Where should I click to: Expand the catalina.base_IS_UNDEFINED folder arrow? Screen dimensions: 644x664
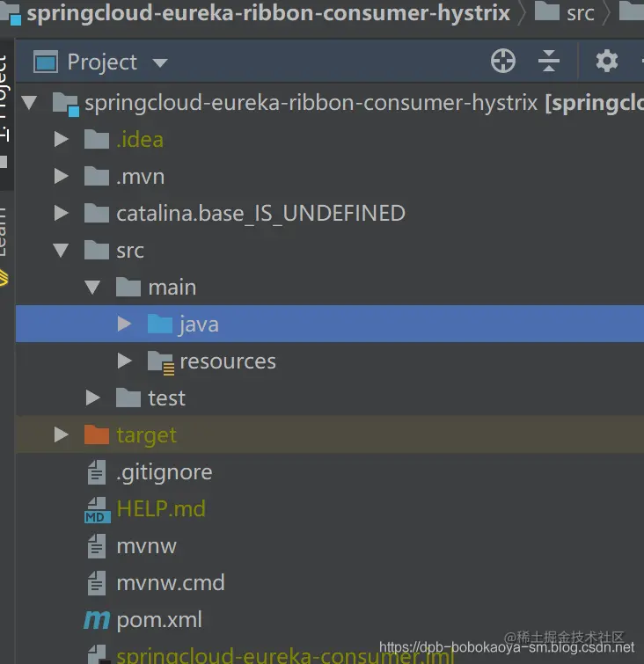tap(62, 213)
